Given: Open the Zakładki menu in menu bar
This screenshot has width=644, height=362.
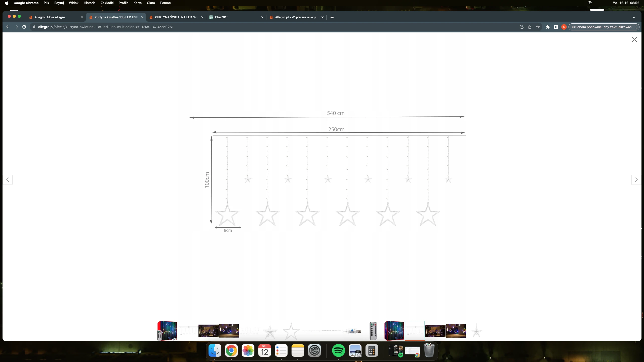Looking at the screenshot, I should (x=107, y=3).
